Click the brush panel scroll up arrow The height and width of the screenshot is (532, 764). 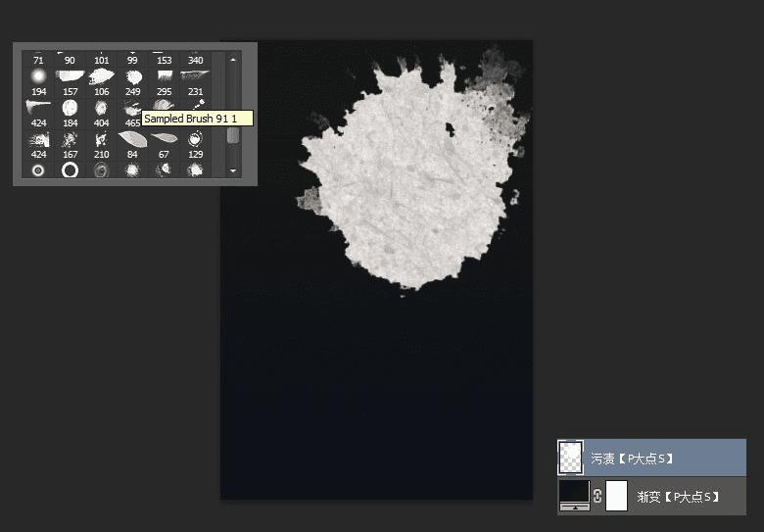click(233, 60)
